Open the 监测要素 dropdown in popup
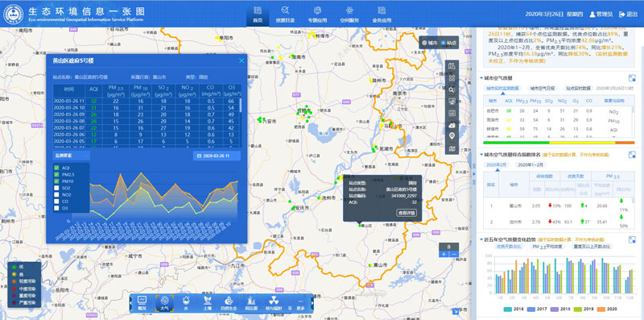This screenshot has width=644, height=320. (x=72, y=156)
